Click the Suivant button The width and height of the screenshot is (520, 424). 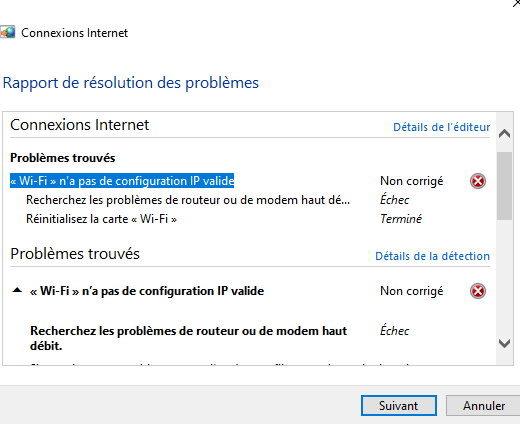tap(399, 406)
